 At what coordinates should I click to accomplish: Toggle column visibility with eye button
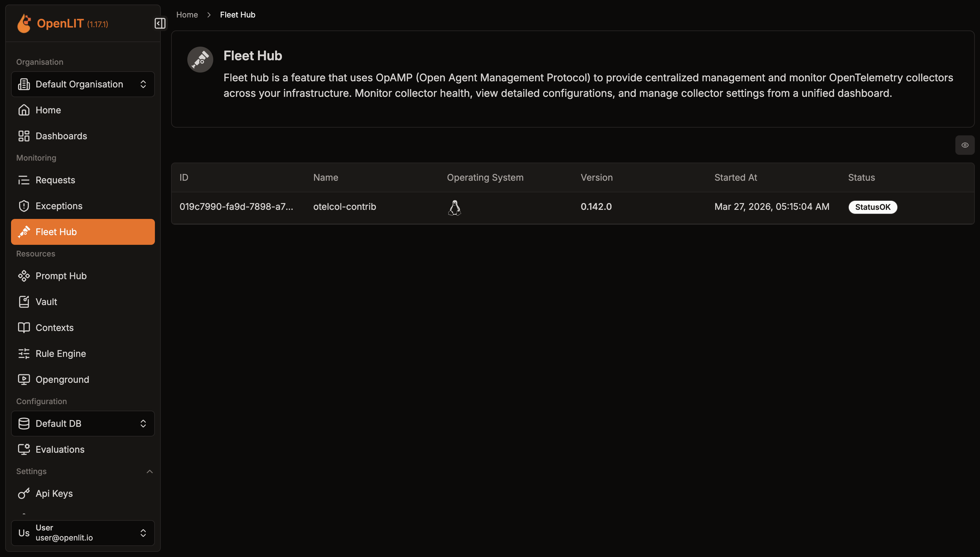[x=965, y=145]
